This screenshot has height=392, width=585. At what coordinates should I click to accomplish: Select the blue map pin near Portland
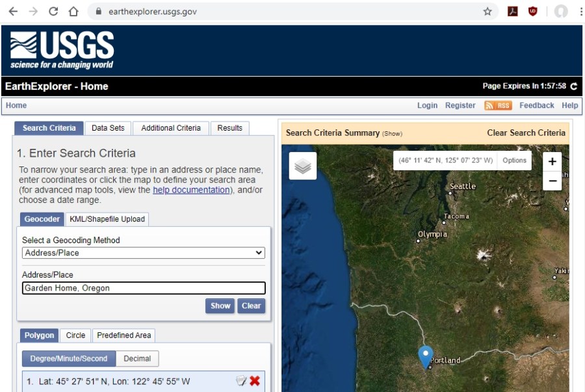[426, 356]
